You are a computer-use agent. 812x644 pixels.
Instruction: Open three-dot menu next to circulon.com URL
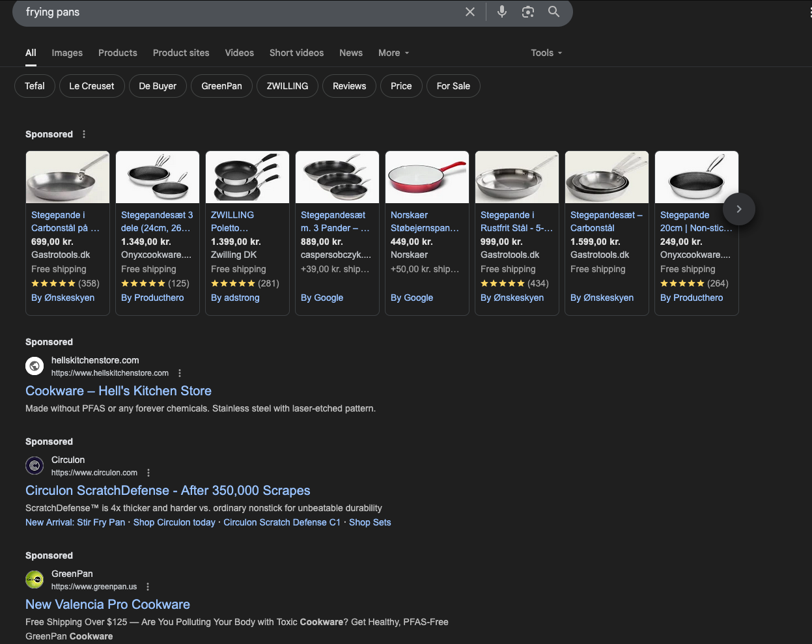[x=148, y=473]
